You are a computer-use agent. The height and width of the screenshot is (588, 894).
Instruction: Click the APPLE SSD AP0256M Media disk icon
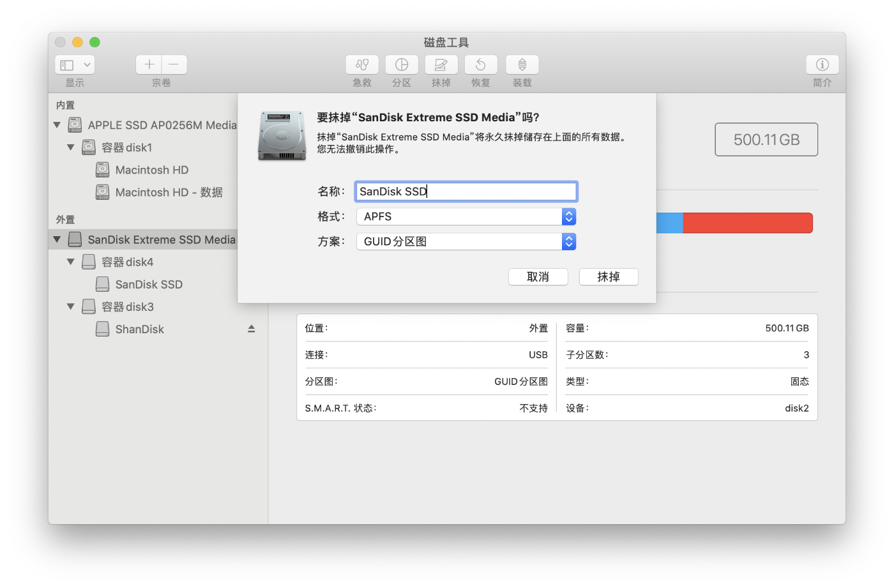pos(75,125)
